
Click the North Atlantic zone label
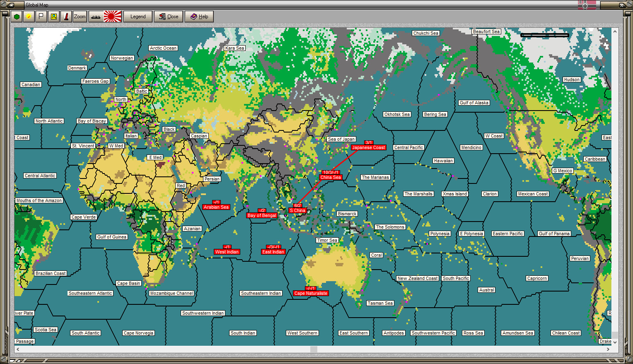tap(49, 121)
